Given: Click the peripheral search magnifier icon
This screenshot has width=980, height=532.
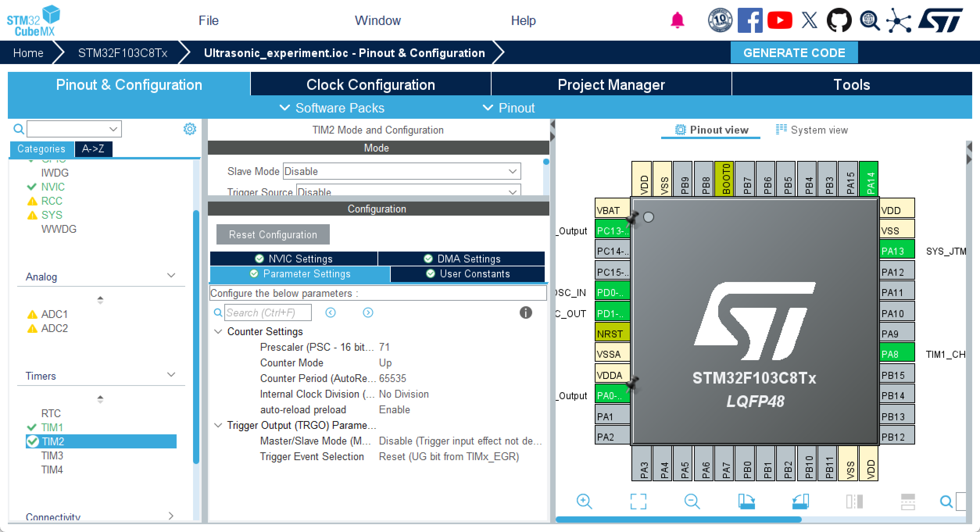Looking at the screenshot, I should click(x=18, y=129).
